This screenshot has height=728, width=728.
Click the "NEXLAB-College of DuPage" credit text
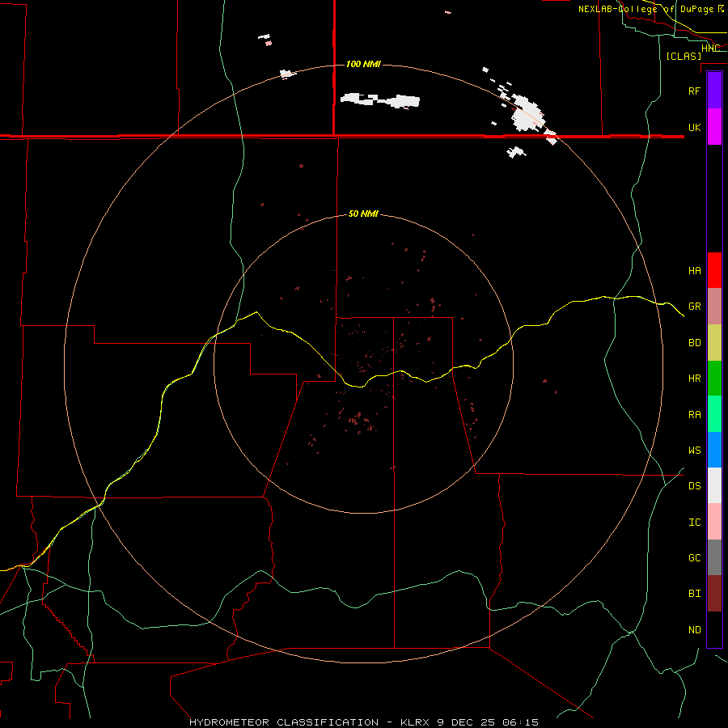coord(647,9)
